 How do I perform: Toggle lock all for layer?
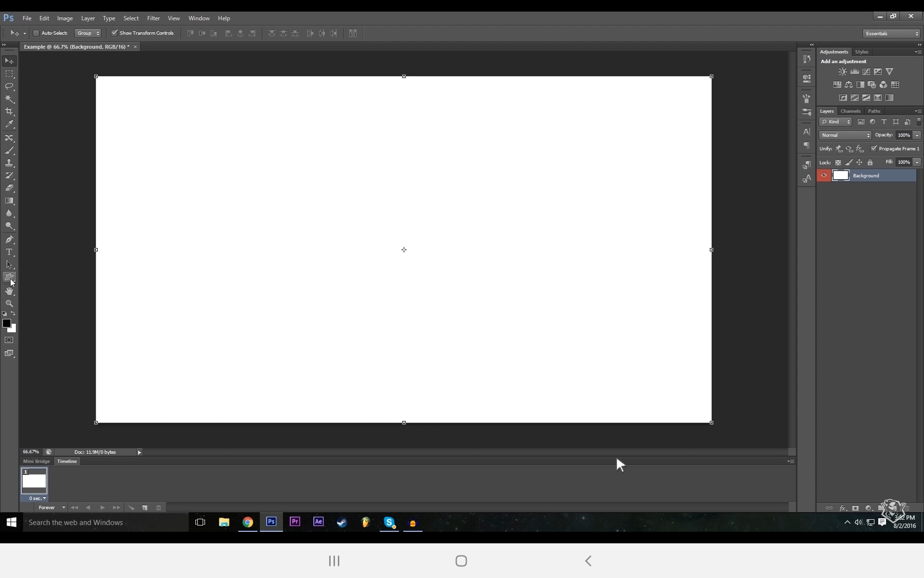[x=870, y=162]
